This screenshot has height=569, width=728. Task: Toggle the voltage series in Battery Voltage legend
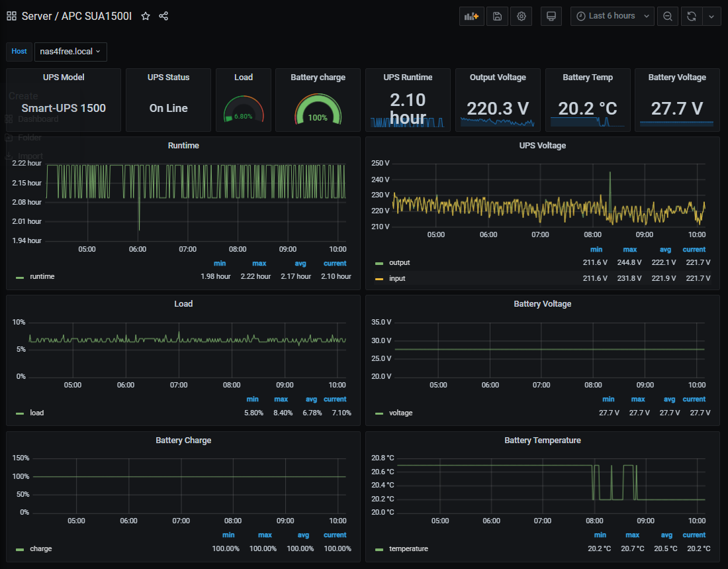pos(400,413)
